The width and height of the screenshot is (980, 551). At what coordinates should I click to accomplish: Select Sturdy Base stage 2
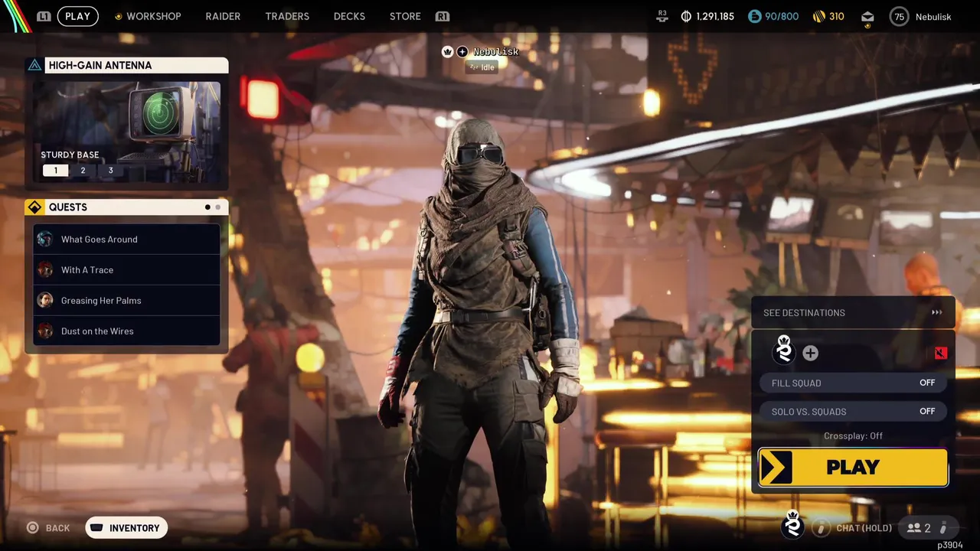pos(83,170)
